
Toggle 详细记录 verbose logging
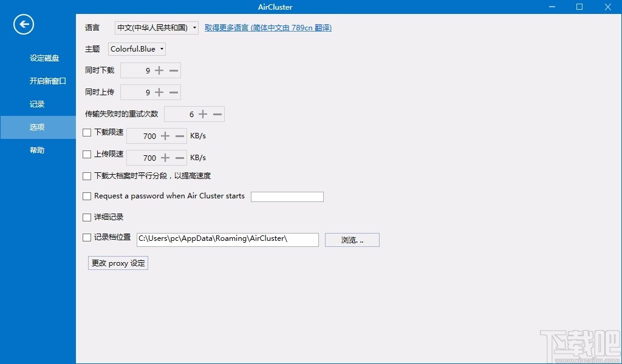pos(87,217)
